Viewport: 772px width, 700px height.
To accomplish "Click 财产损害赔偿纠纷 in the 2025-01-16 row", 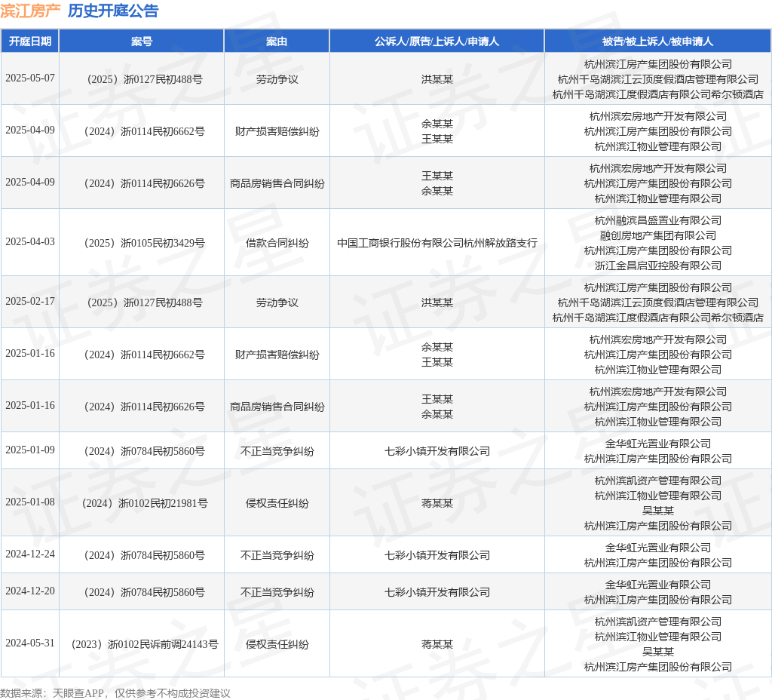I will click(x=277, y=355).
